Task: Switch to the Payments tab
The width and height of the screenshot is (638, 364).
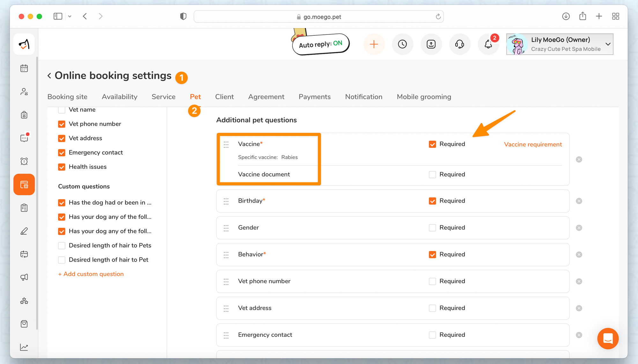Action: click(315, 97)
